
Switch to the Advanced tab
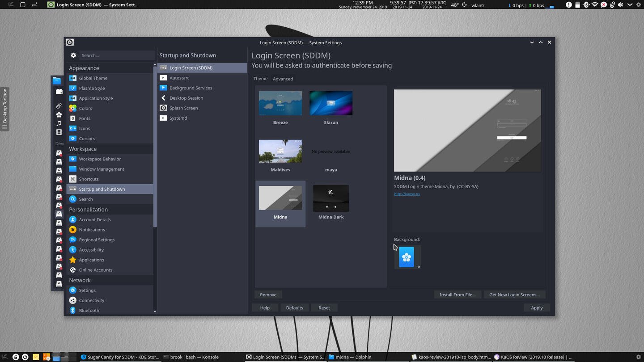point(283,79)
